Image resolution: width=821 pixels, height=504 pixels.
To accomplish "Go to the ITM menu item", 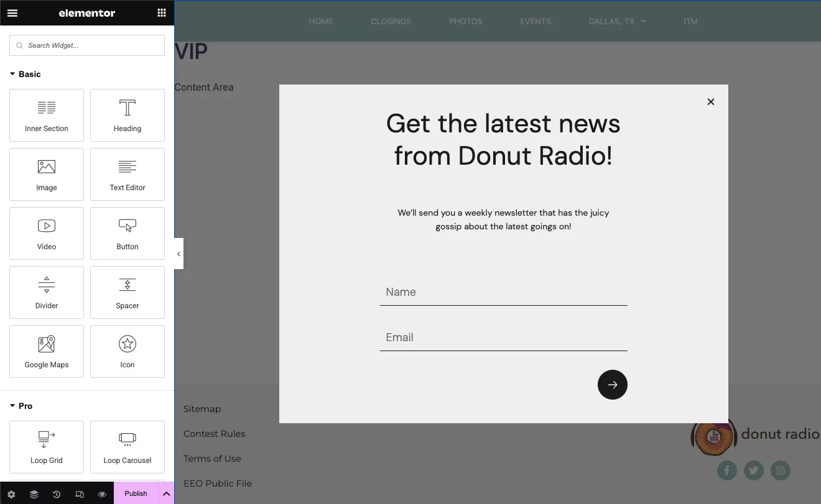I will (690, 21).
